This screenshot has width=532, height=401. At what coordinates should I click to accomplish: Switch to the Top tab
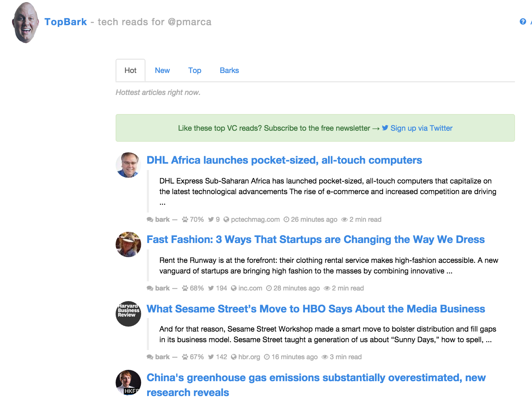coord(195,70)
